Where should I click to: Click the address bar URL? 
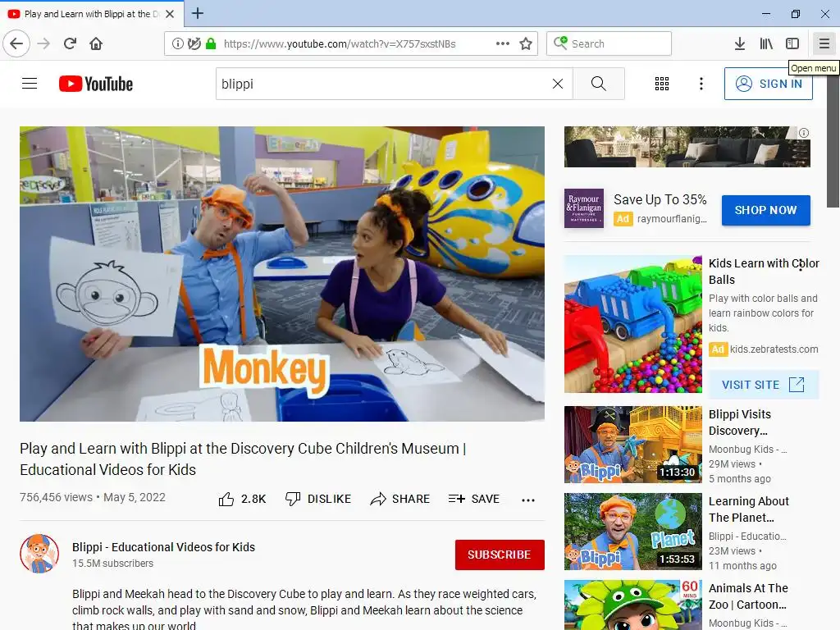[x=340, y=44]
